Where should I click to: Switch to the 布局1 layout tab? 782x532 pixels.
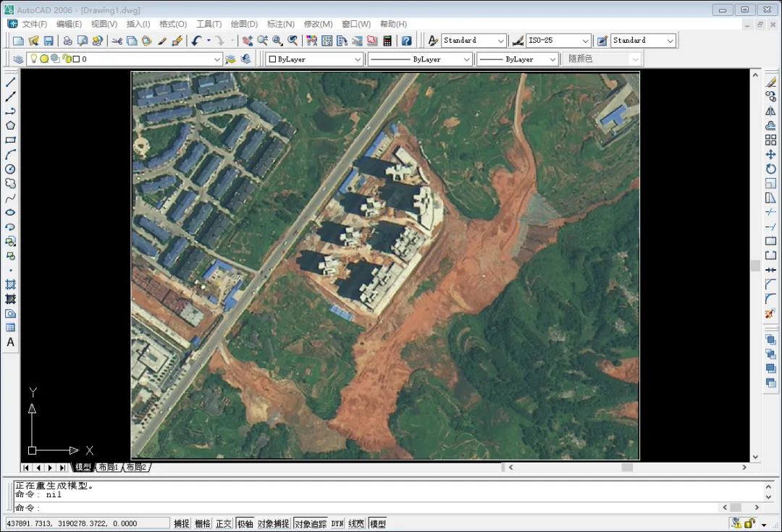[108, 467]
